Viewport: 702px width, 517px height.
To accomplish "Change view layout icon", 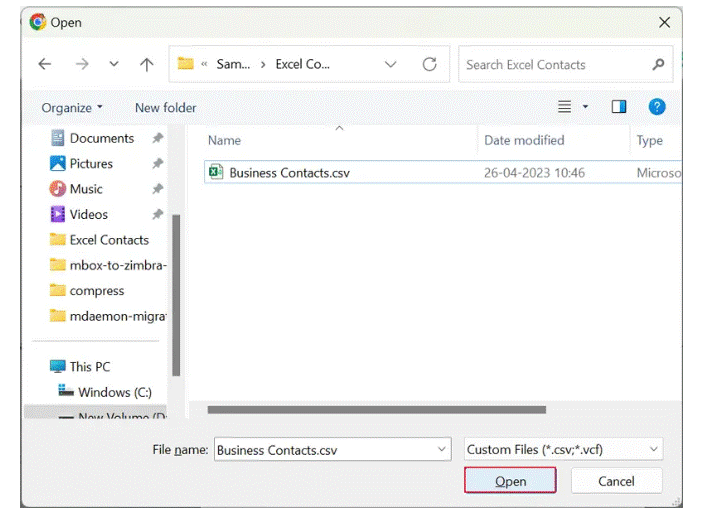I will (564, 107).
